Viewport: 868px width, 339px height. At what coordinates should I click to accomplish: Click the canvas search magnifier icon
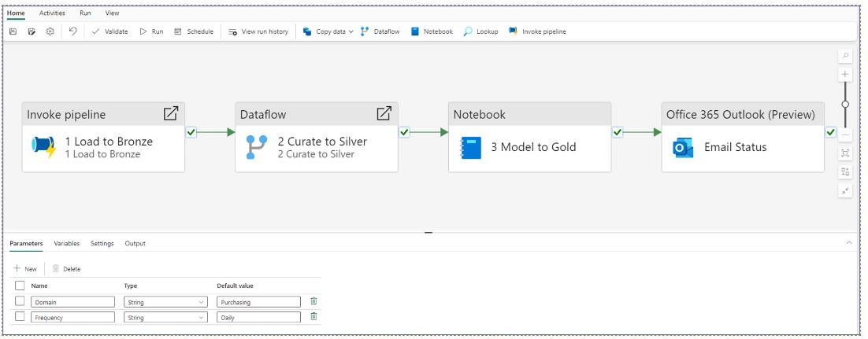844,56
